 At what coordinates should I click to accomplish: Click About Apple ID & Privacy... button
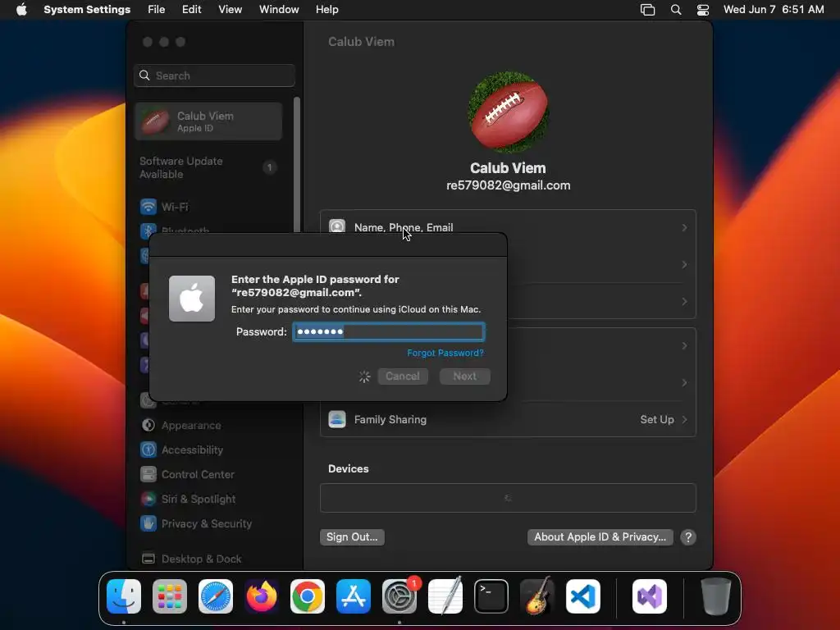600,536
